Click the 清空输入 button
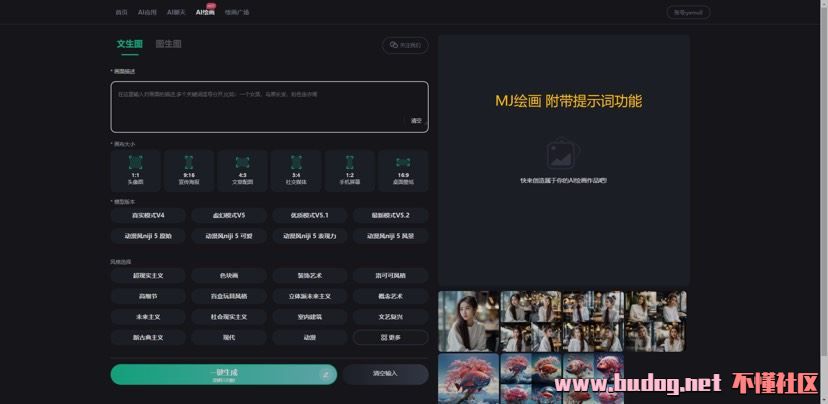The height and width of the screenshot is (404, 828). pos(385,374)
